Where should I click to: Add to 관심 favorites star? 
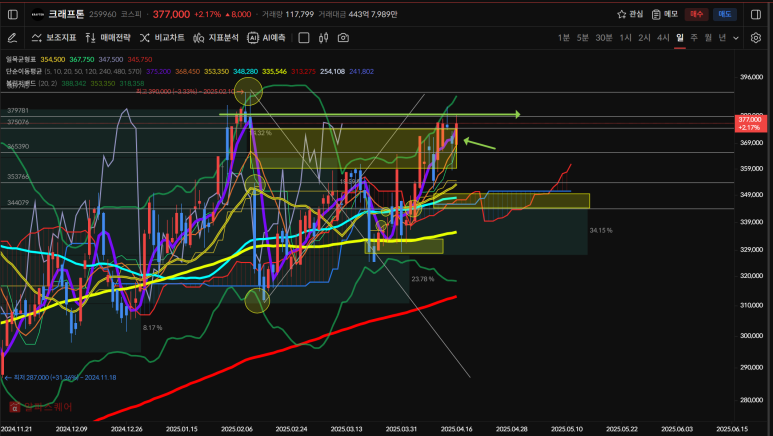(x=630, y=14)
